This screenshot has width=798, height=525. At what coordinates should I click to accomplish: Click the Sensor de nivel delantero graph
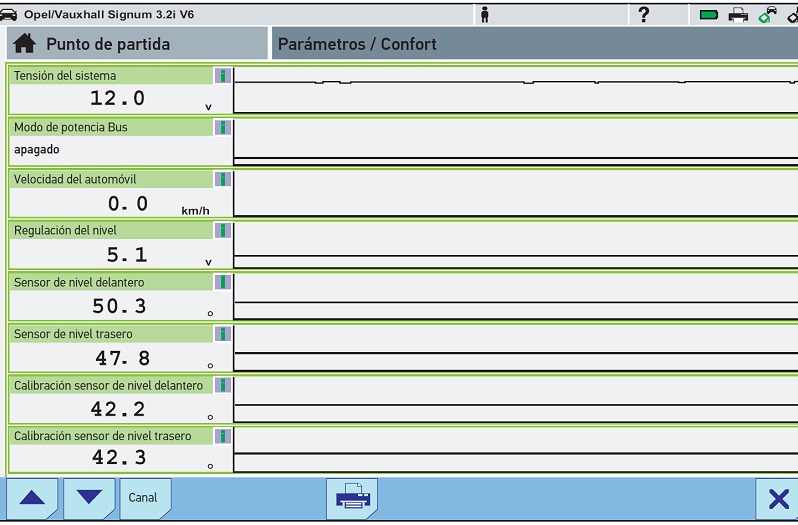[515, 296]
